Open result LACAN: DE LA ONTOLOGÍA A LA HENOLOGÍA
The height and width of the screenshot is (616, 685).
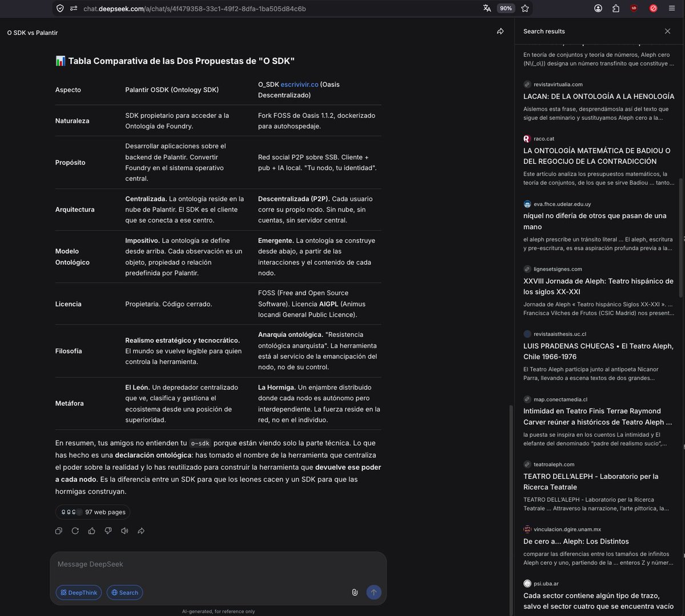click(x=599, y=96)
